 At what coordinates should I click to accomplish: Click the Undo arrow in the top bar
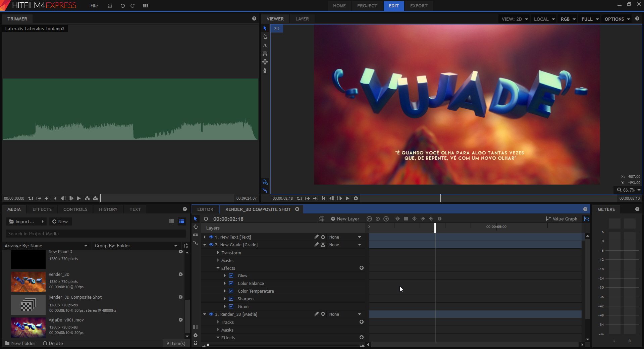(122, 6)
